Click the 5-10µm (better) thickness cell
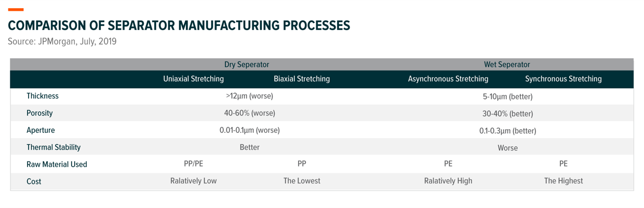 coord(507,96)
